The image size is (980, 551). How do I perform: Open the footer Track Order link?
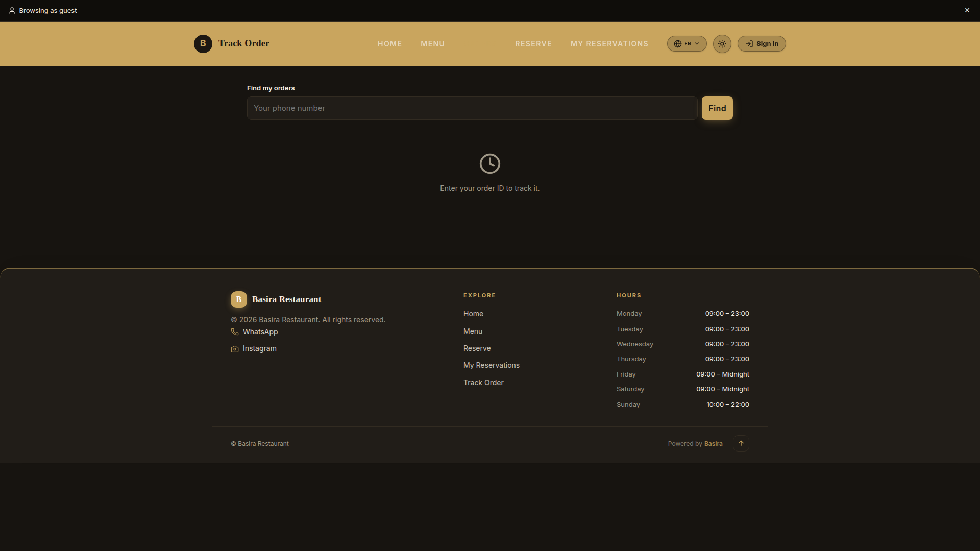pos(483,383)
